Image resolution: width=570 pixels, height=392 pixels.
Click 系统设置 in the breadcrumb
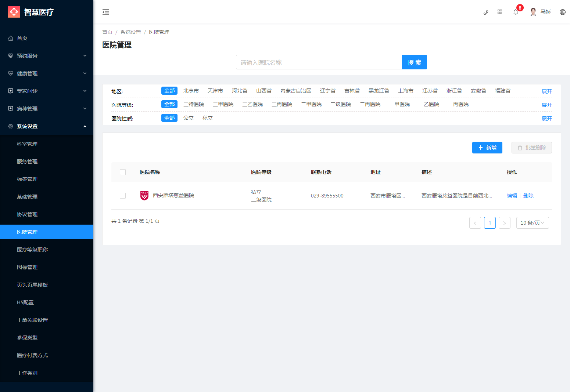131,32
